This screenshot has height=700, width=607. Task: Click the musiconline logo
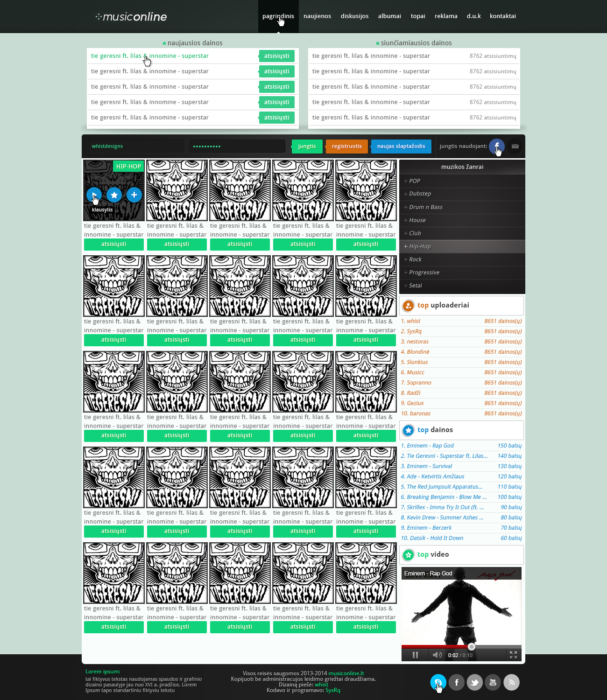pyautogui.click(x=131, y=17)
